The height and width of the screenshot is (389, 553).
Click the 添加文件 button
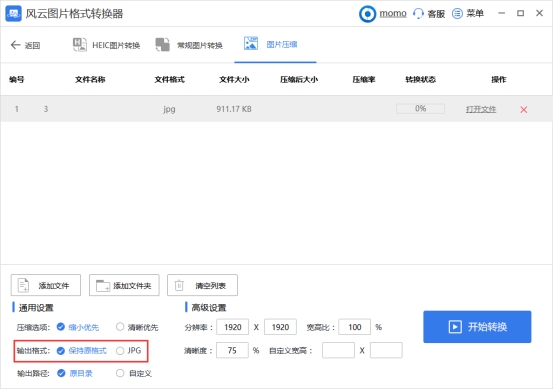click(46, 285)
